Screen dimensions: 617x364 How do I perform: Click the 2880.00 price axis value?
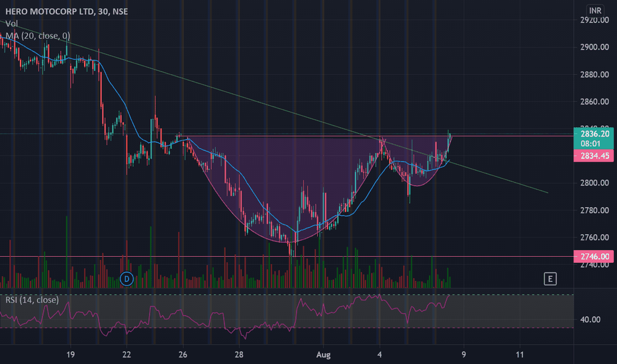pyautogui.click(x=594, y=74)
